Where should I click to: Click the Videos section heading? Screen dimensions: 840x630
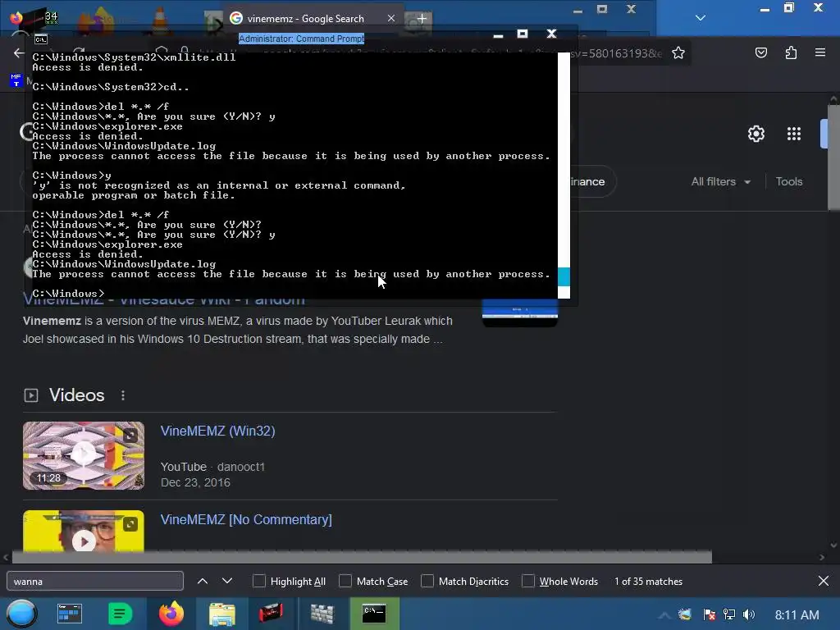(x=76, y=395)
